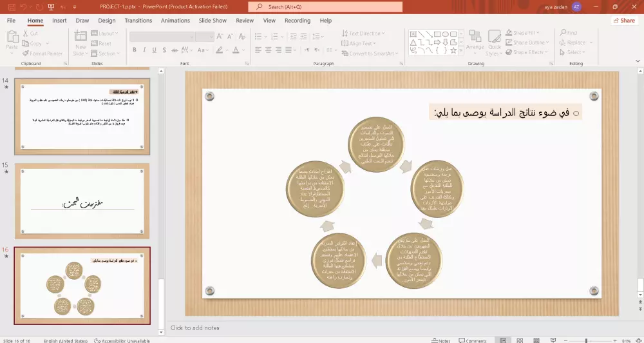Expand the Align Text dropdown

click(359, 43)
